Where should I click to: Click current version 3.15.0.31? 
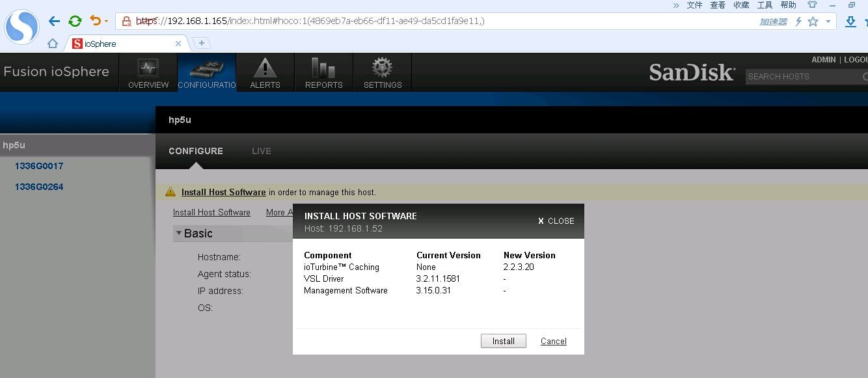433,290
